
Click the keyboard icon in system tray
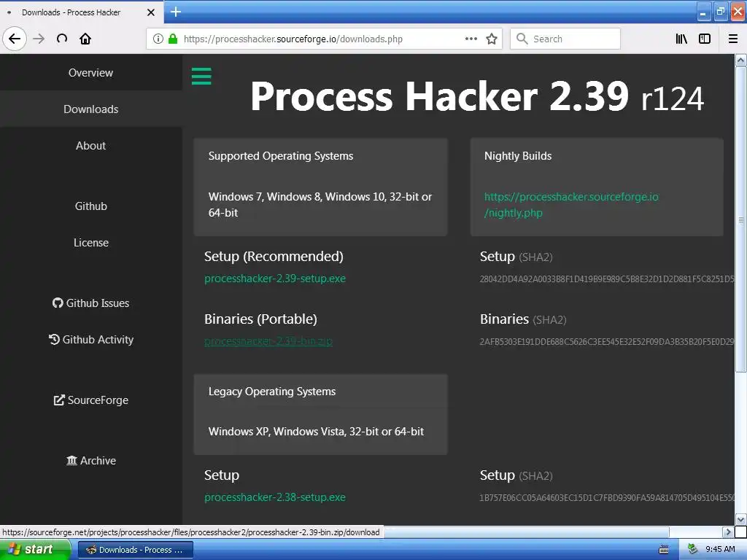pyautogui.click(x=663, y=550)
